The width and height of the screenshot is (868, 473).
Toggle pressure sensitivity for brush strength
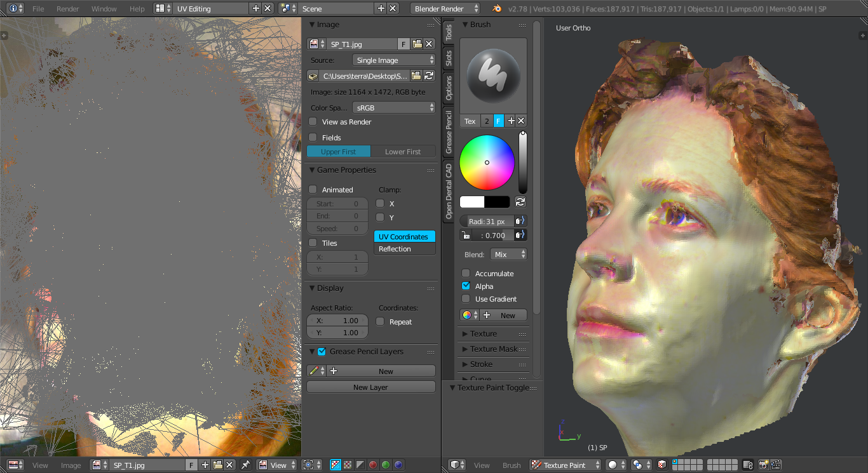520,235
